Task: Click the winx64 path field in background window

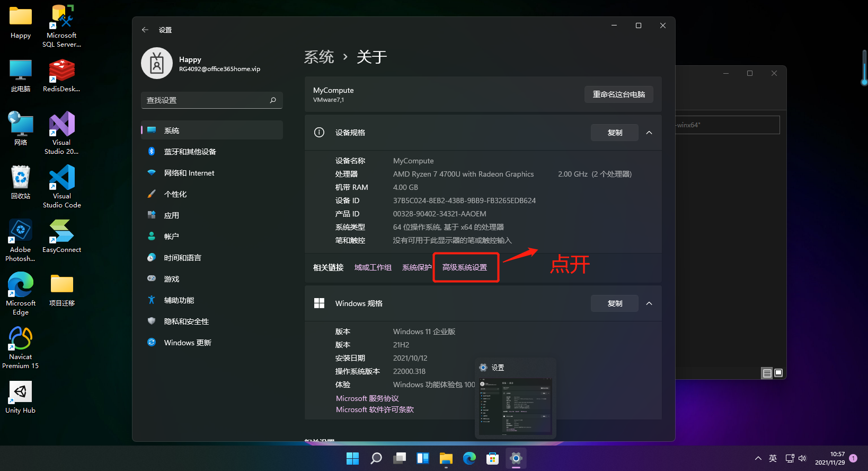Action: coord(727,125)
